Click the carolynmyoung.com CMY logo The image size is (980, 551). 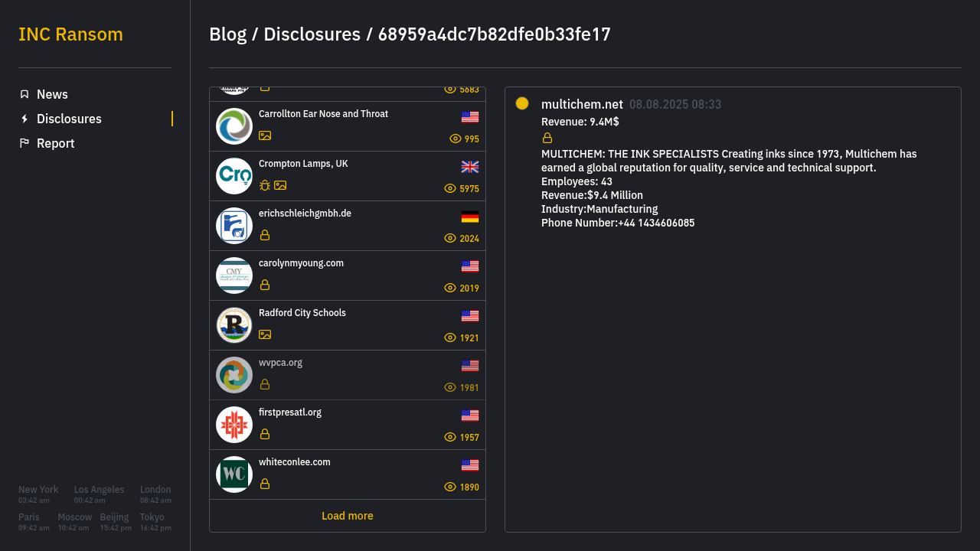[234, 275]
